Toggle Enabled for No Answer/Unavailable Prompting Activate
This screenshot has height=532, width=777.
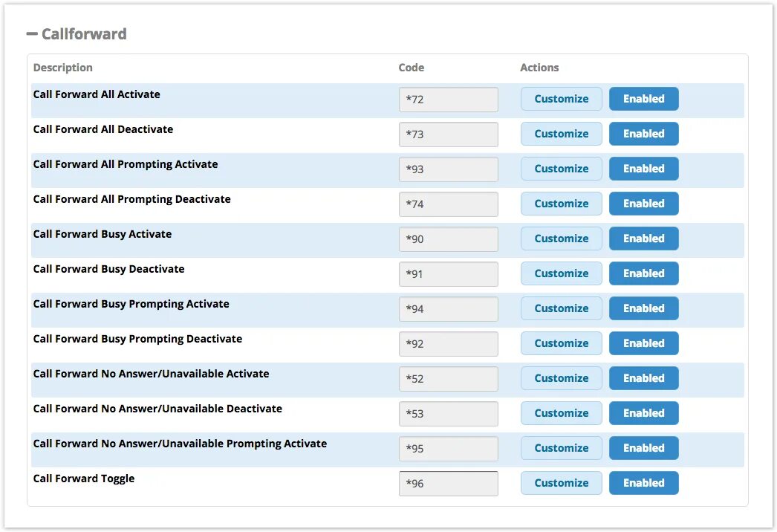[643, 448]
